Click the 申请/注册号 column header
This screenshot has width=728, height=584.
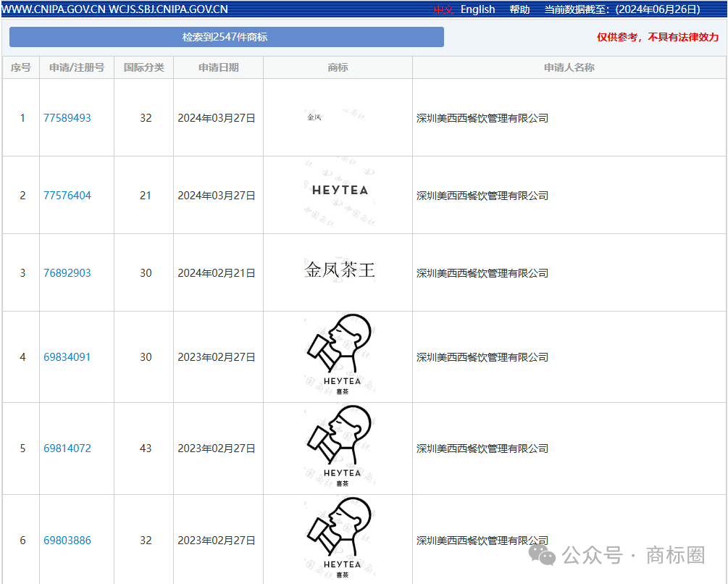(x=77, y=68)
